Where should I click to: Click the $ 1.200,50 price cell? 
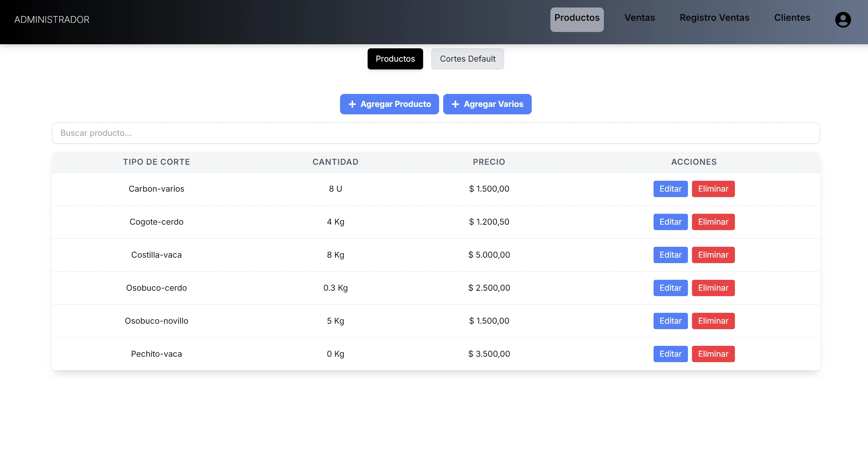(x=489, y=222)
